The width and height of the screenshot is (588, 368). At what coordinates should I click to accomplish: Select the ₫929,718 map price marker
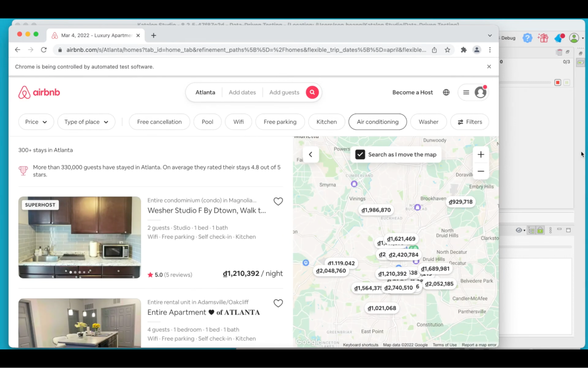460,202
